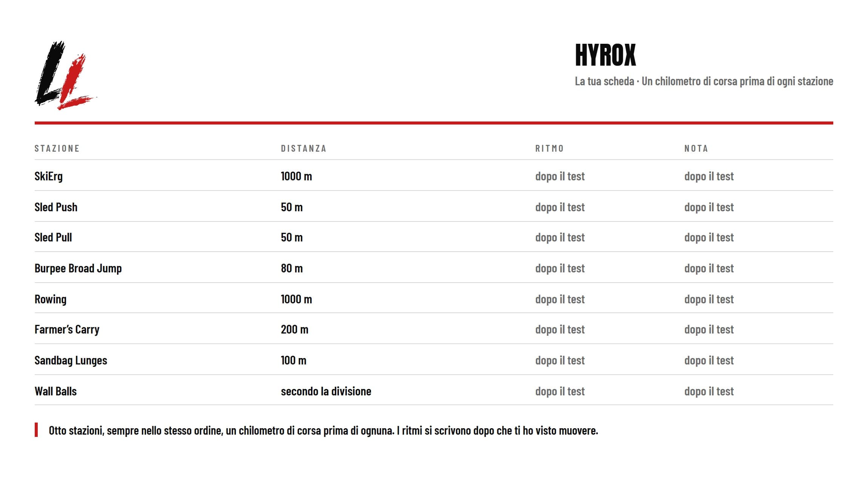Click the LL brushstroke logo
The height and width of the screenshot is (495, 868).
point(66,75)
